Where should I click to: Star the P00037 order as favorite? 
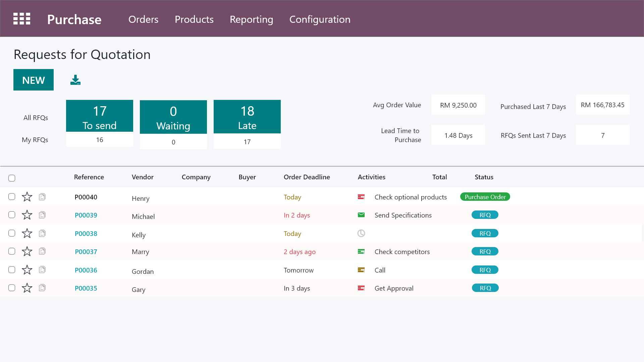pyautogui.click(x=27, y=251)
